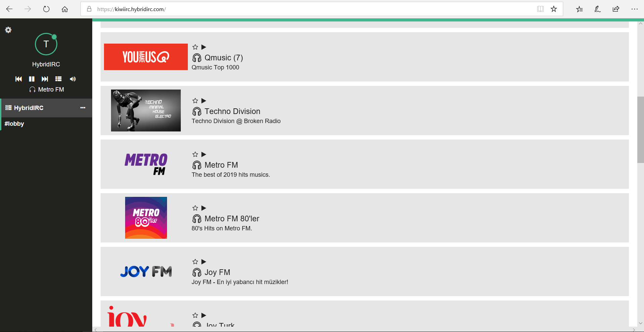Image resolution: width=644 pixels, height=332 pixels.
Task: Play the Metro FM station
Action: coord(204,154)
